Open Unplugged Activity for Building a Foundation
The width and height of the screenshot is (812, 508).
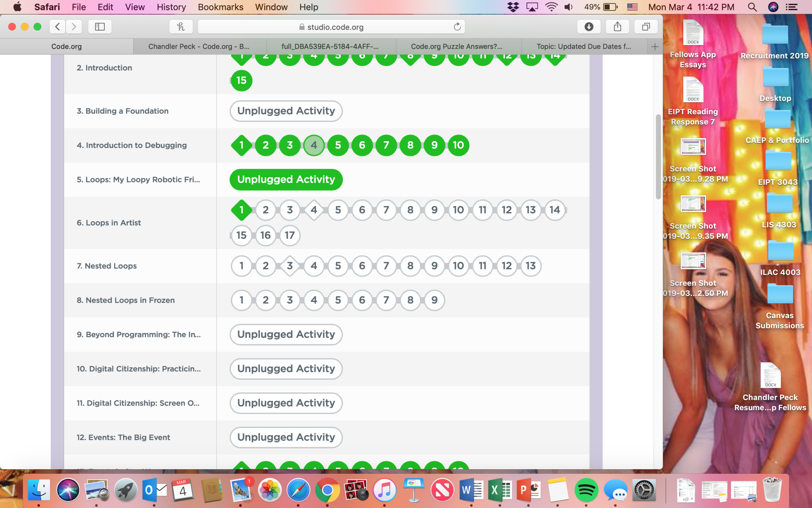point(286,111)
